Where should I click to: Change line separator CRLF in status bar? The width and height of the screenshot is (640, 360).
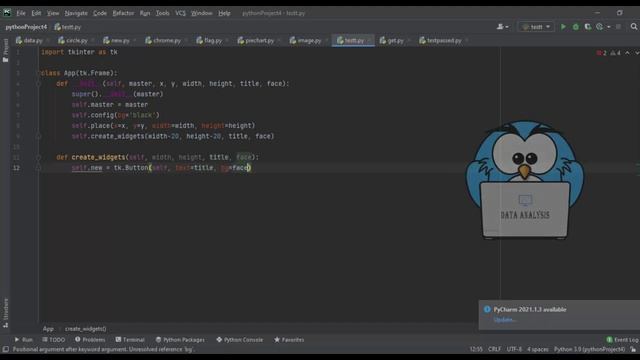[494, 349]
